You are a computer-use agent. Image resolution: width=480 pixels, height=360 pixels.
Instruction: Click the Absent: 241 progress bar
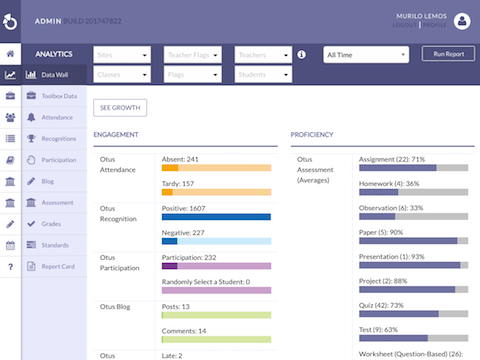coord(216,168)
